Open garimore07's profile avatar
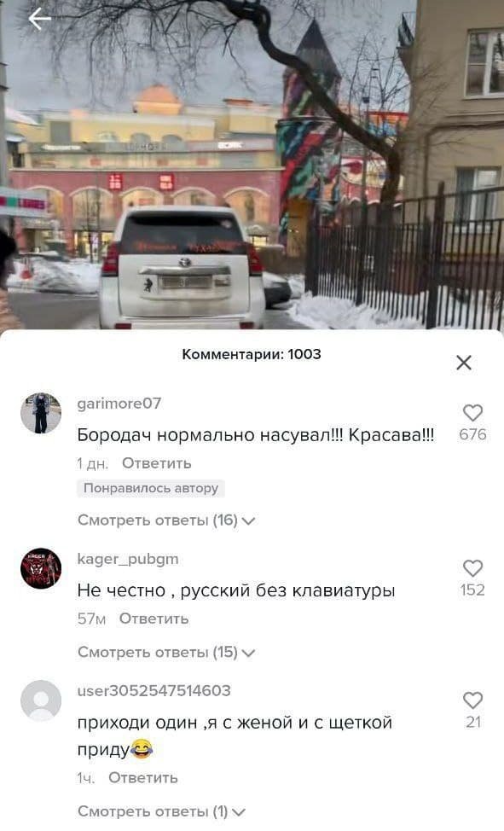This screenshot has width=504, height=831. pos(41,414)
